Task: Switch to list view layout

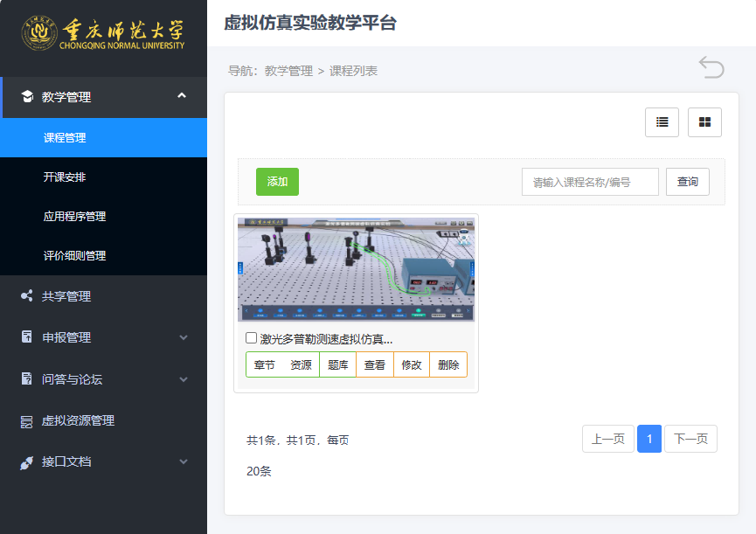Action: point(662,122)
